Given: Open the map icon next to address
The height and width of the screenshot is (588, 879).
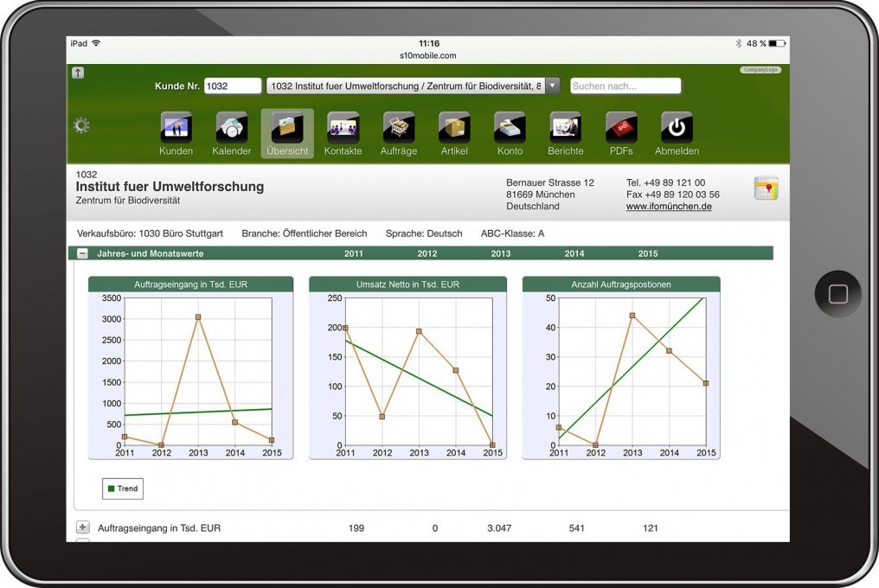Looking at the screenshot, I should [767, 189].
